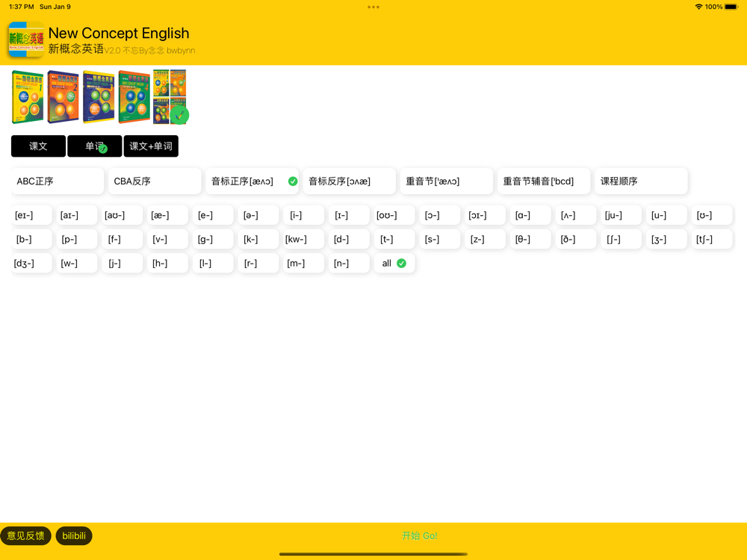Open 意见反馈 feedback
This screenshot has width=747, height=560.
25,535
